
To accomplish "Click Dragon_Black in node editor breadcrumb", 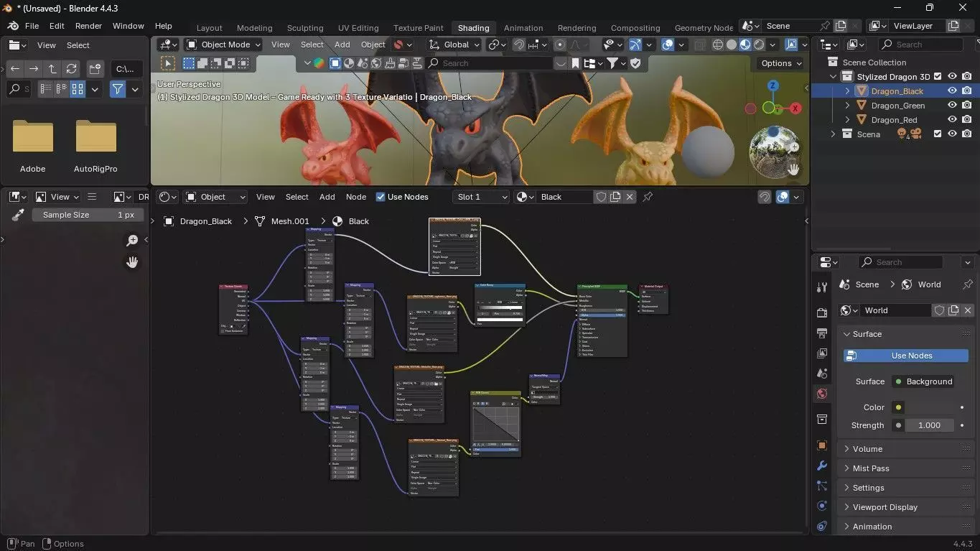I will click(x=206, y=221).
